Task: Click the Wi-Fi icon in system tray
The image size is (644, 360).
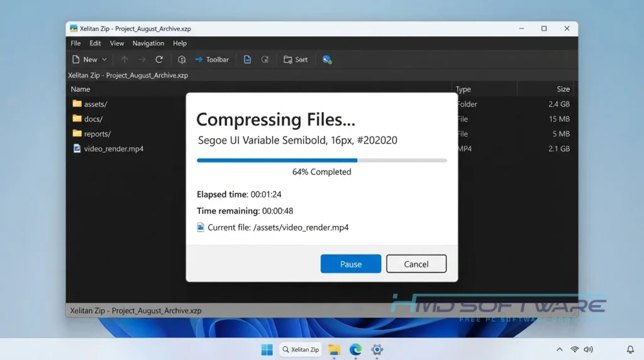Action: (x=575, y=350)
